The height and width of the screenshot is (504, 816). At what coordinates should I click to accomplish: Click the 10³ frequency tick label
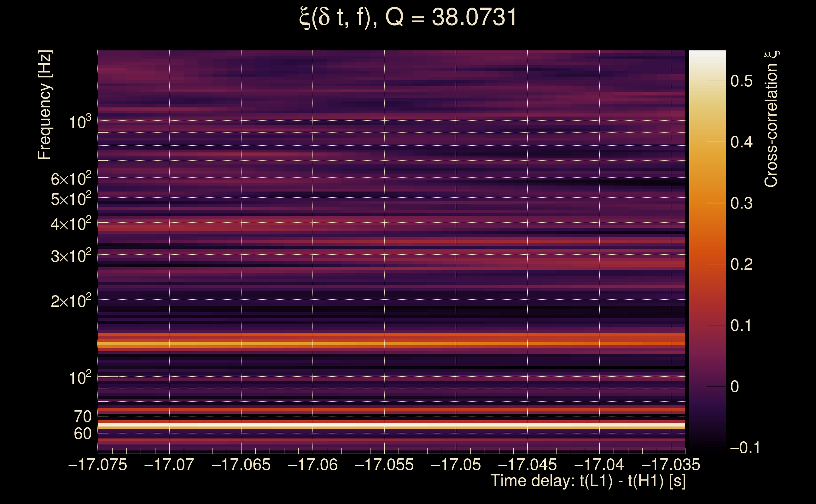coord(80,122)
